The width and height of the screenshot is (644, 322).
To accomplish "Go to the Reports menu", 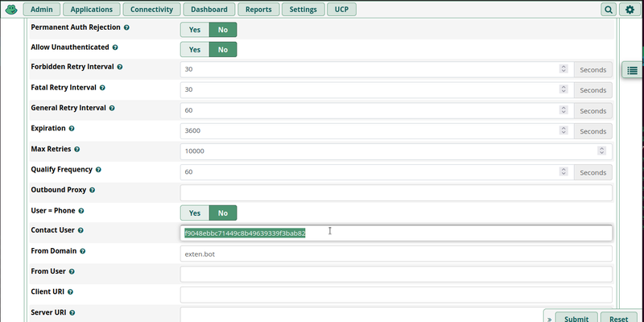I will (259, 10).
